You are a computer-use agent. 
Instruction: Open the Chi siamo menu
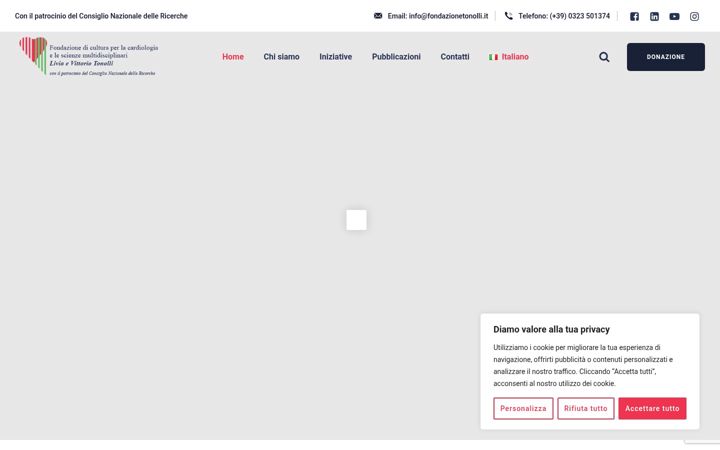click(x=281, y=57)
